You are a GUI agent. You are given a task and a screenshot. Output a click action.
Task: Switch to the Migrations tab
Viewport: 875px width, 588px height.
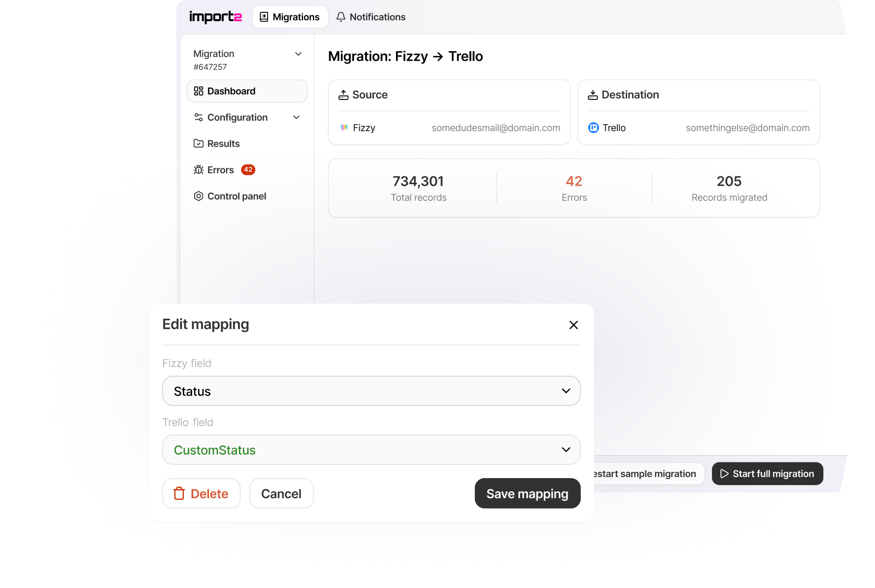point(290,17)
